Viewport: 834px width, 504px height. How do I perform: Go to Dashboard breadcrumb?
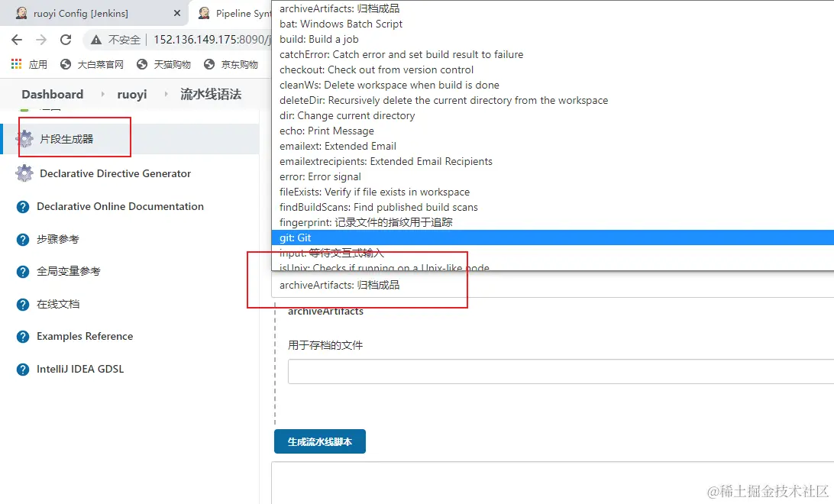(x=52, y=94)
